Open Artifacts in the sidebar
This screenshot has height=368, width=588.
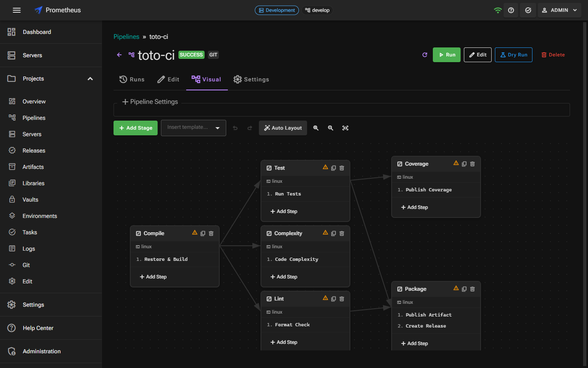(x=51, y=167)
